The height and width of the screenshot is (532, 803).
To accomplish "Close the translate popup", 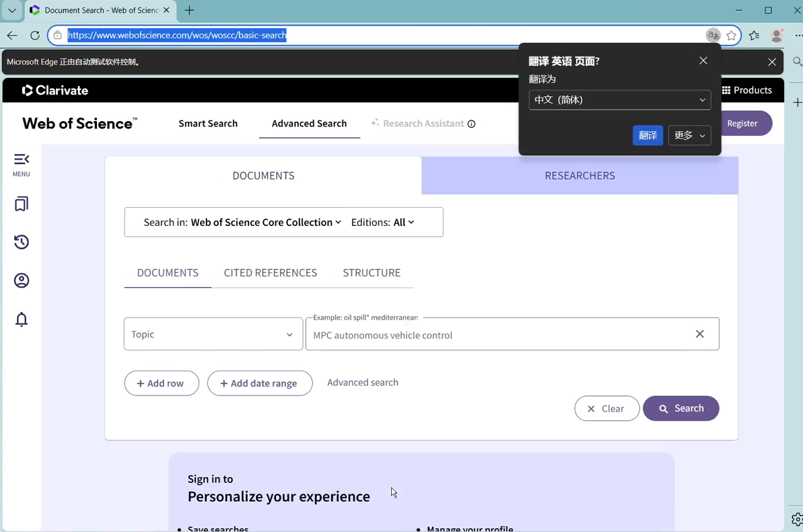I will click(703, 61).
